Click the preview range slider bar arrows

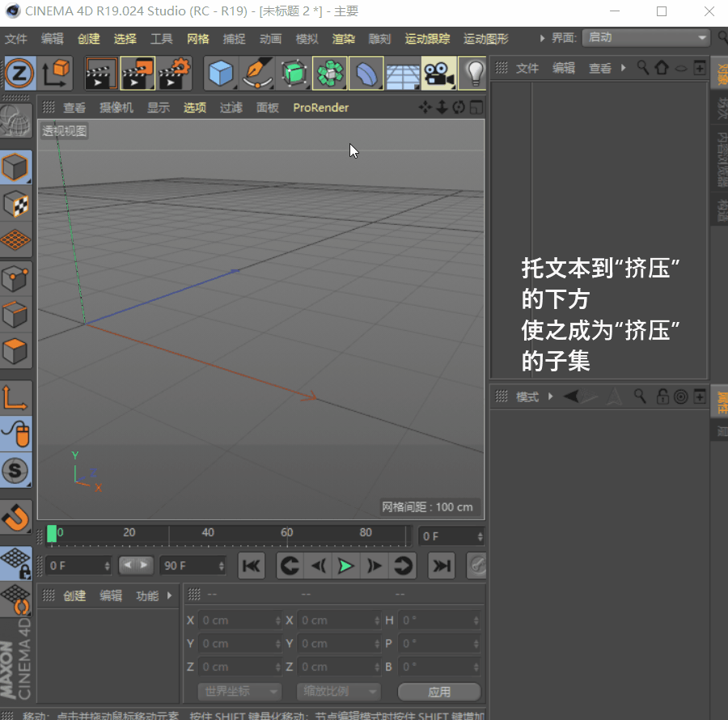[x=136, y=565]
